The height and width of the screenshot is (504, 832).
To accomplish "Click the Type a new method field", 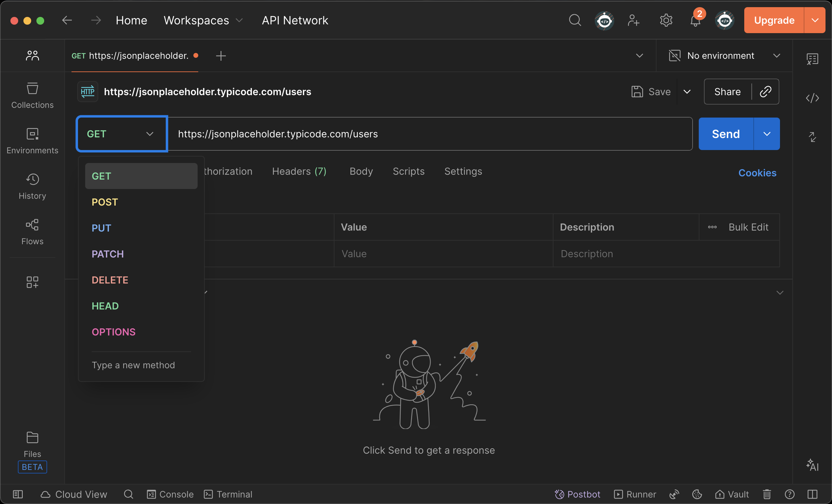I will point(133,365).
